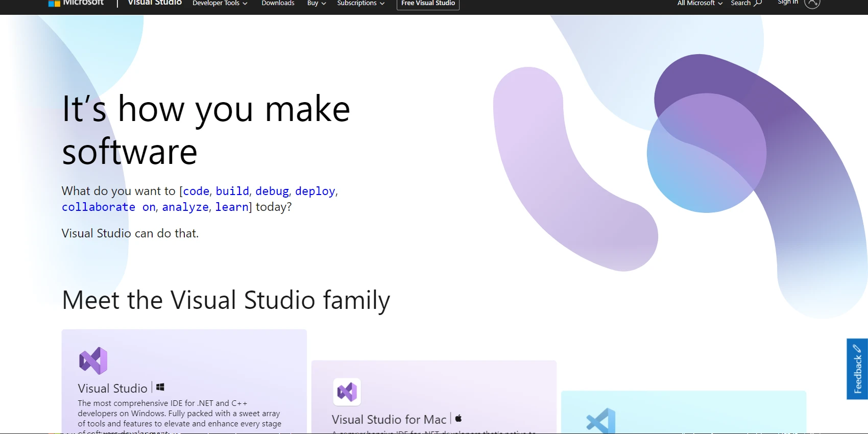Follow the 'collaborate on' link
The width and height of the screenshot is (868, 434).
[x=109, y=207]
